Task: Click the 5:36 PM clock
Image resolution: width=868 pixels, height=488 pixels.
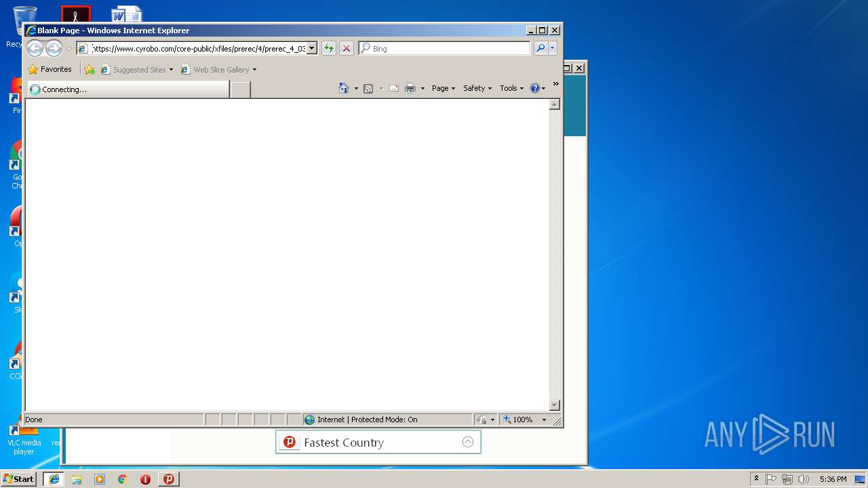Action: tap(833, 479)
